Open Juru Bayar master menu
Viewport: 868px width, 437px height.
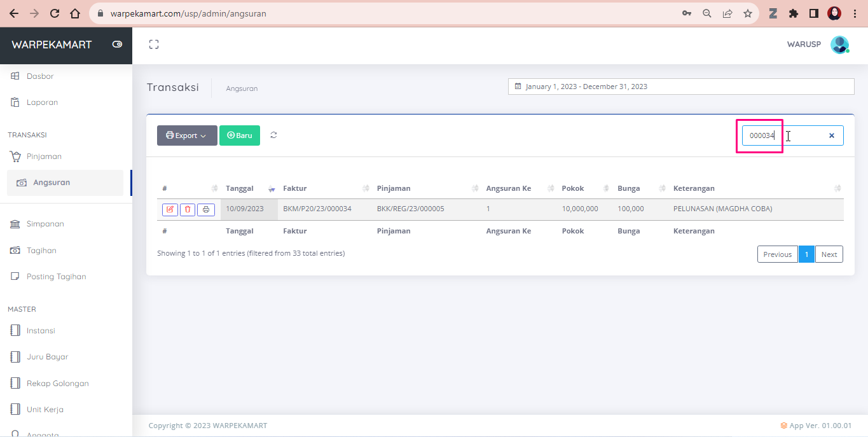pos(47,357)
